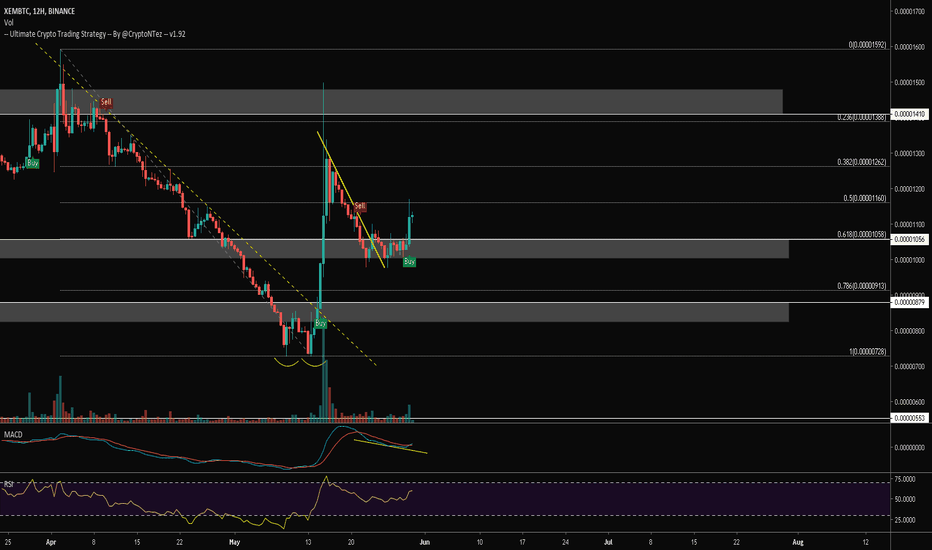The height and width of the screenshot is (550, 932).
Task: Select the highlighted 0.00000879 price tag
Action: pyautogui.click(x=910, y=303)
